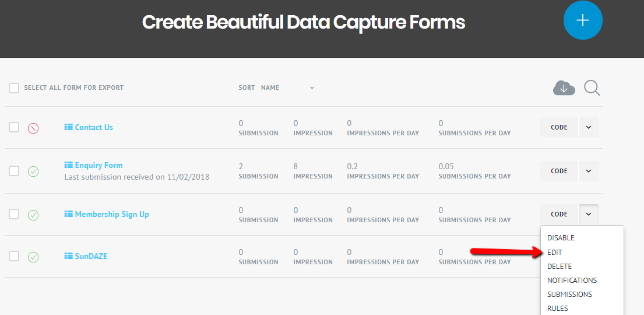Click the blue plus add form button
644x315 pixels.
(582, 20)
